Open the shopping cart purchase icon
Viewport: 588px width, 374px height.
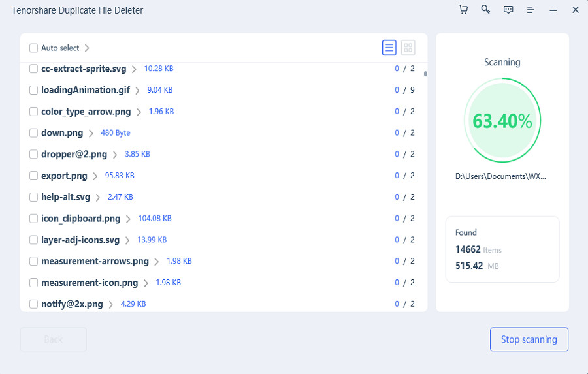(464, 10)
